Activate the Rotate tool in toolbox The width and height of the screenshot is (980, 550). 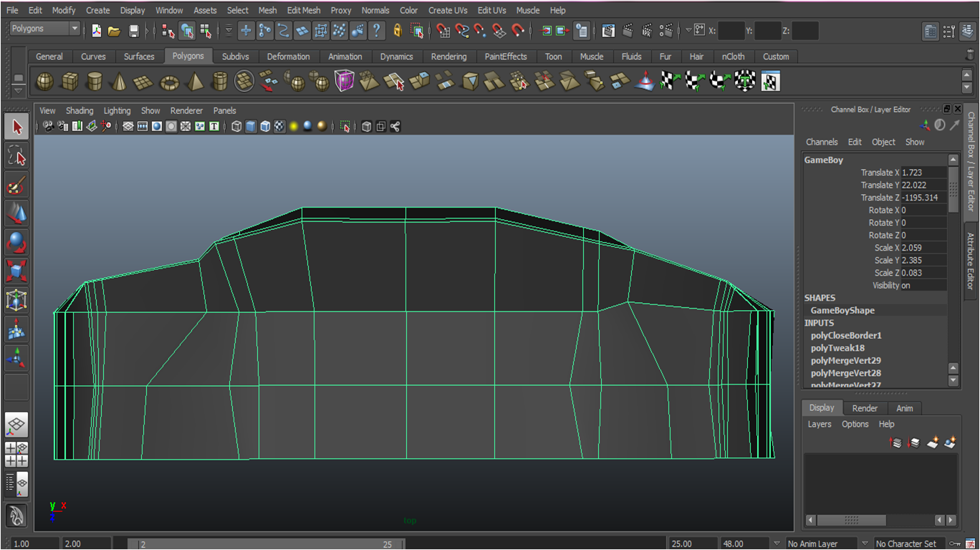tap(16, 243)
